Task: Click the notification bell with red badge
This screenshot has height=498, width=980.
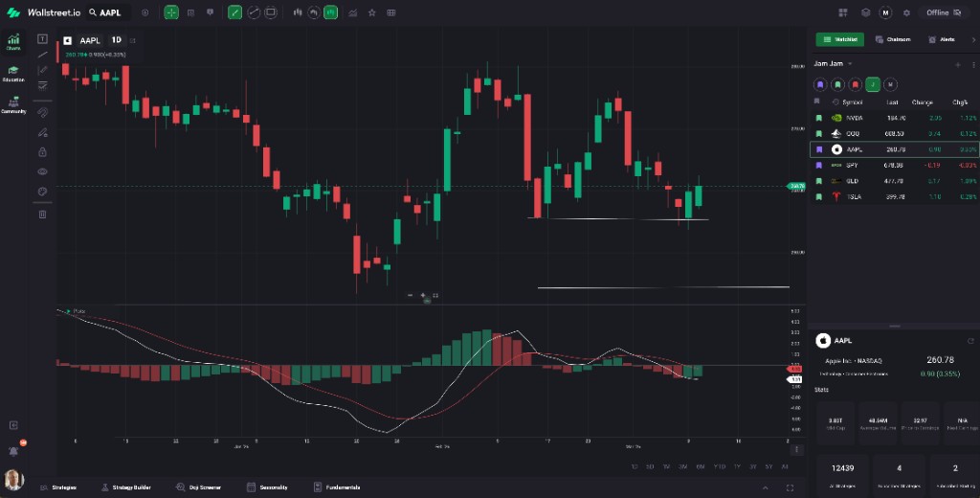Action: pos(13,451)
